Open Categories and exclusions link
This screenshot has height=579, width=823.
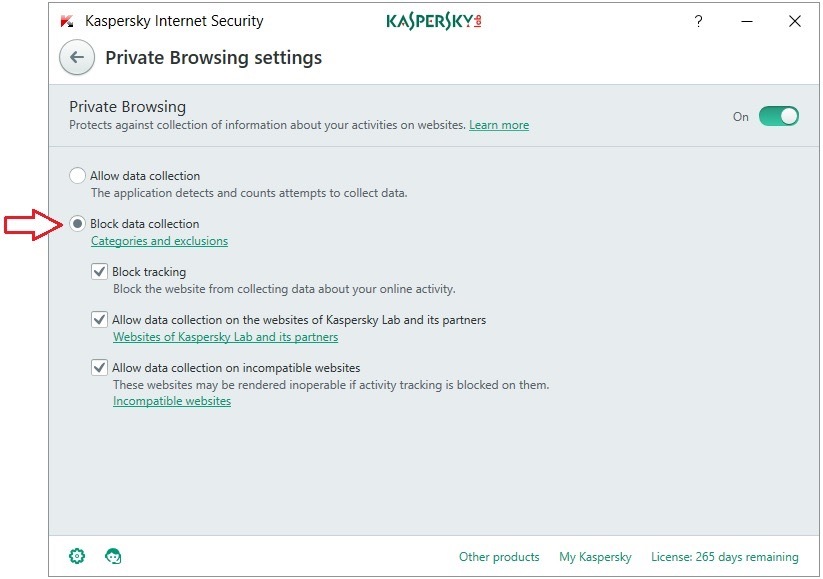pyautogui.click(x=159, y=241)
